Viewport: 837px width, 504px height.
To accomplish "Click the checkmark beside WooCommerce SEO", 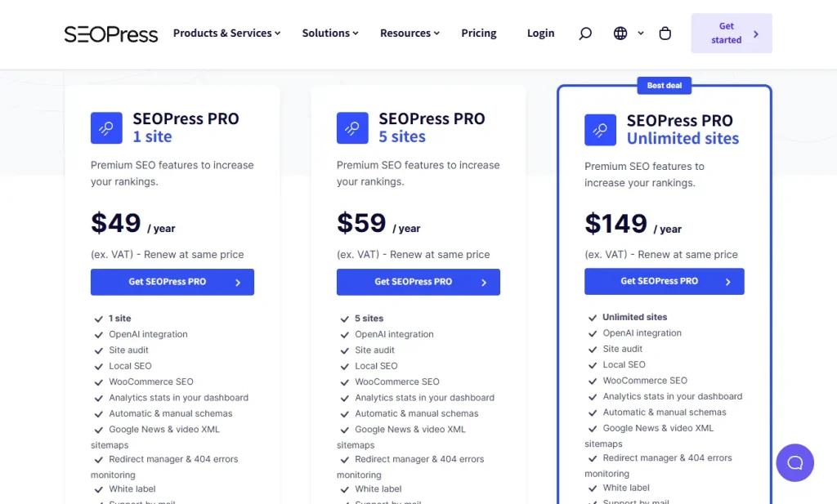I will click(x=98, y=381).
